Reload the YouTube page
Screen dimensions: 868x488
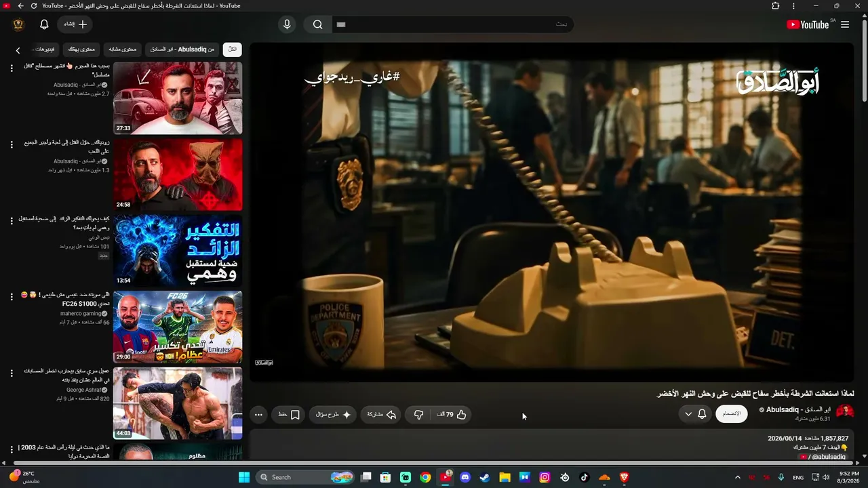pyautogui.click(x=34, y=6)
